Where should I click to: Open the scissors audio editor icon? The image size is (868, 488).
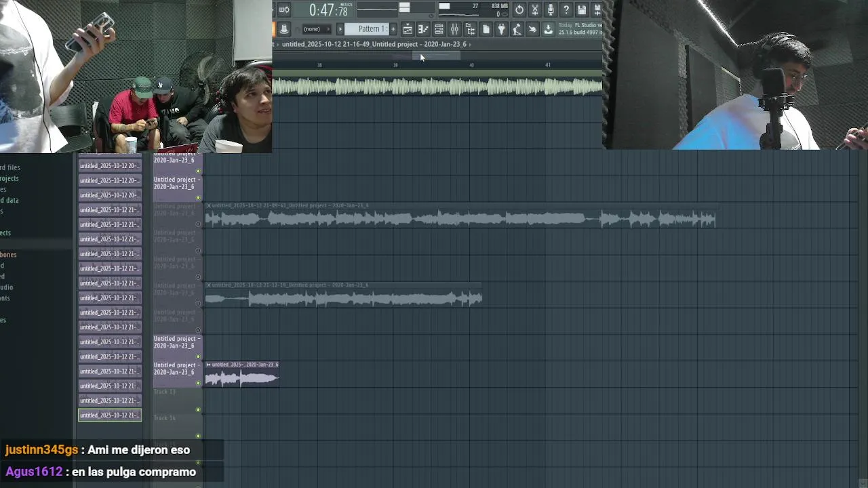pyautogui.click(x=535, y=9)
